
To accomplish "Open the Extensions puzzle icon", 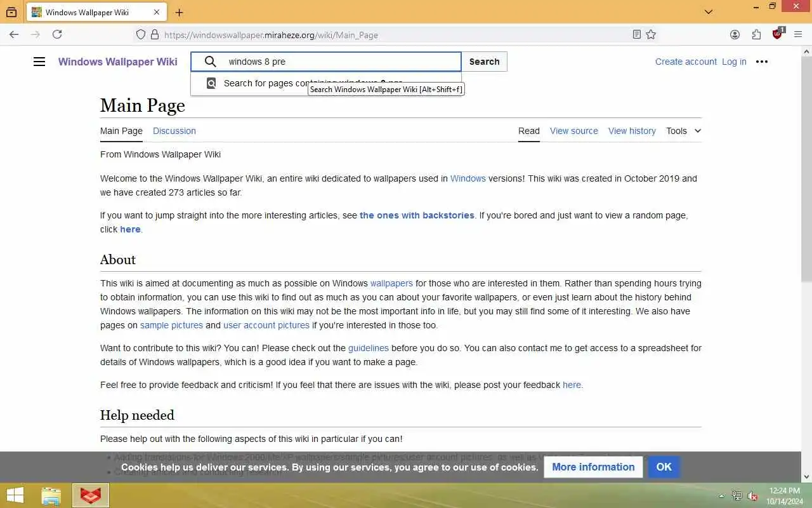I will tap(756, 35).
